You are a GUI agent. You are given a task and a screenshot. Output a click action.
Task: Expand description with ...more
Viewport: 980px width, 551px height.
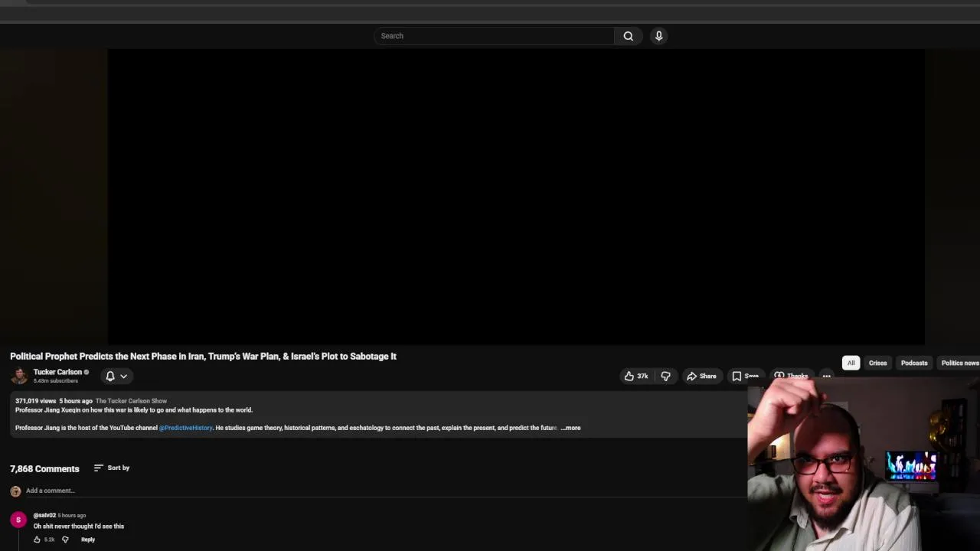click(x=570, y=428)
